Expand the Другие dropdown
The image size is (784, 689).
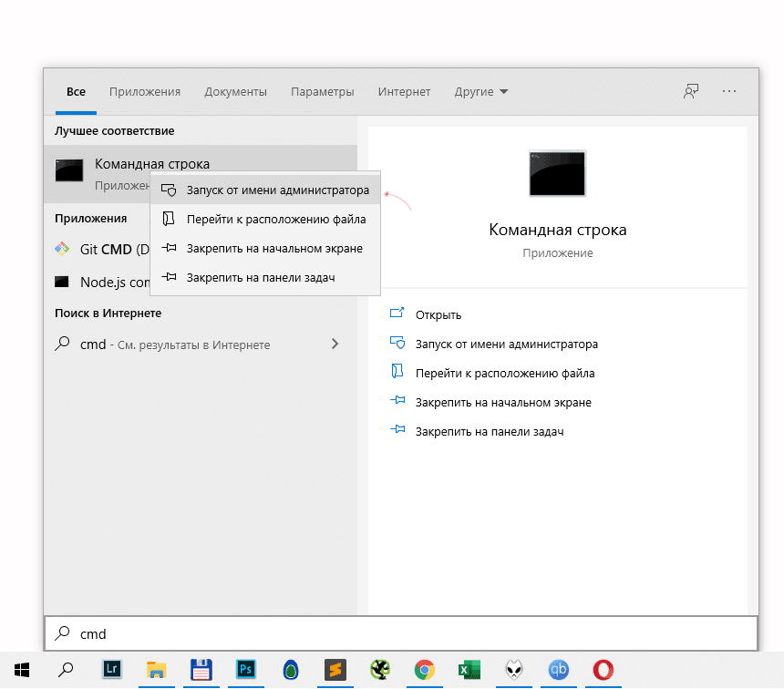point(481,92)
